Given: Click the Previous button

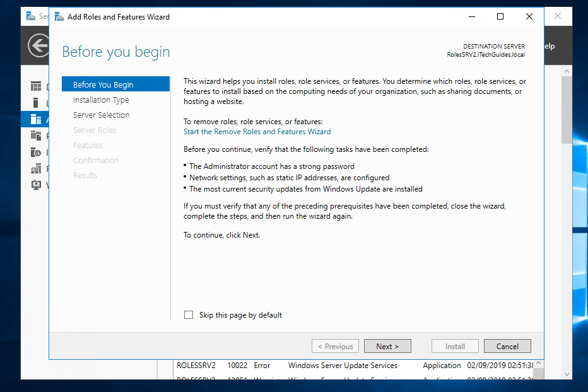Looking at the screenshot, I should click(x=335, y=345).
